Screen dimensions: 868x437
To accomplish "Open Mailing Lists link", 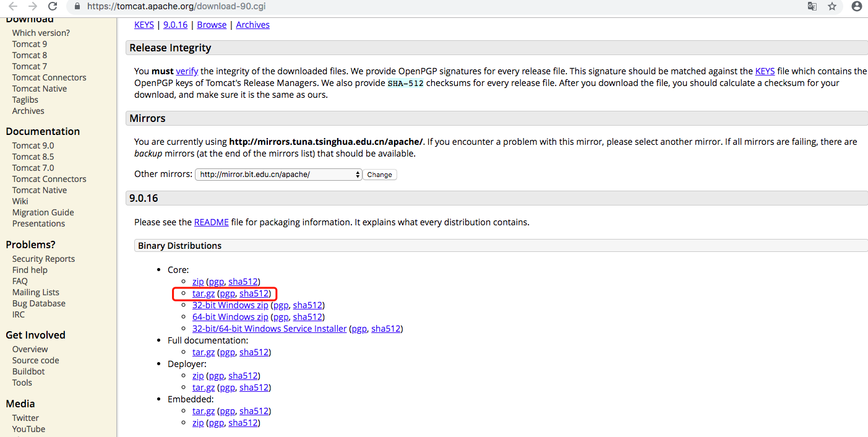I will 36,292.
